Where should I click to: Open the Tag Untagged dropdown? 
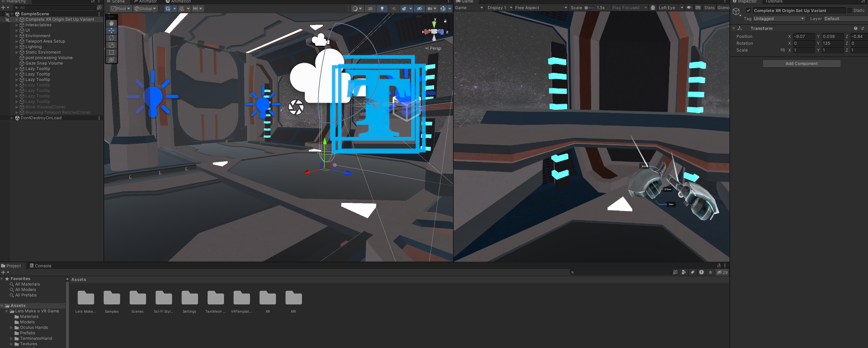tap(779, 18)
